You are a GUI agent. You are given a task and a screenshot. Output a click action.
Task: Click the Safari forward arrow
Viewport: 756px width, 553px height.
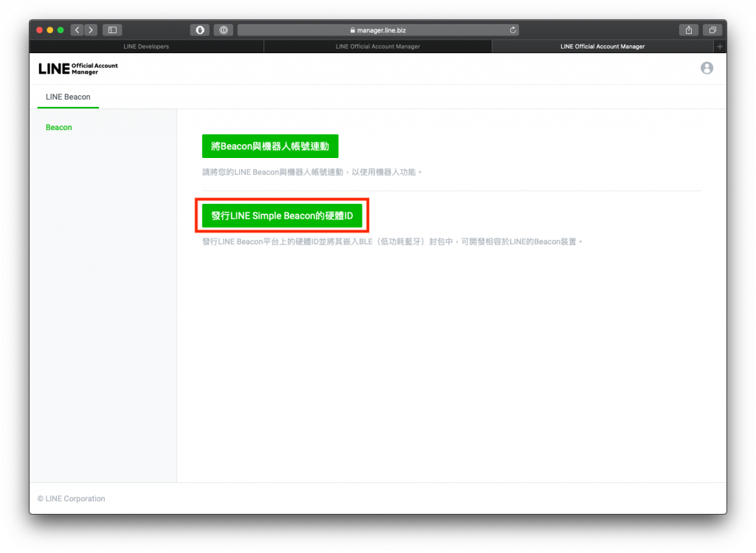point(91,30)
